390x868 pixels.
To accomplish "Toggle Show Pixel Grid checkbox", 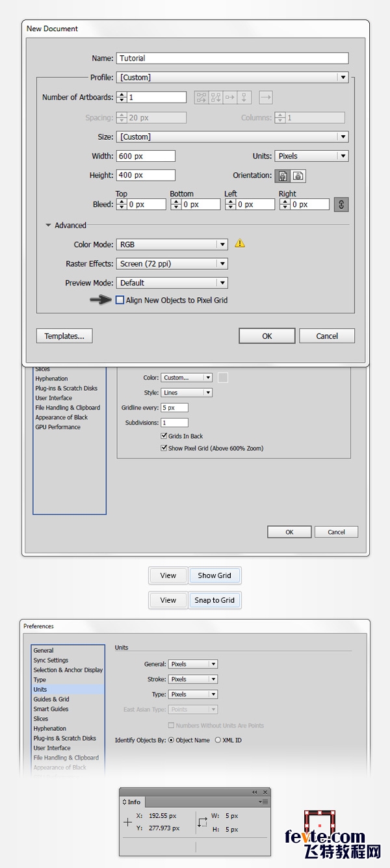I will [164, 448].
